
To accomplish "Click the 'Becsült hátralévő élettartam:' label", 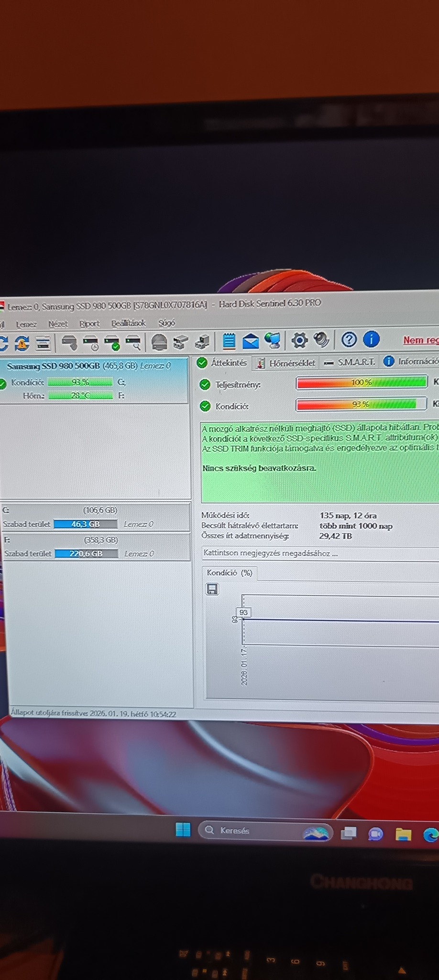I will coord(250,525).
